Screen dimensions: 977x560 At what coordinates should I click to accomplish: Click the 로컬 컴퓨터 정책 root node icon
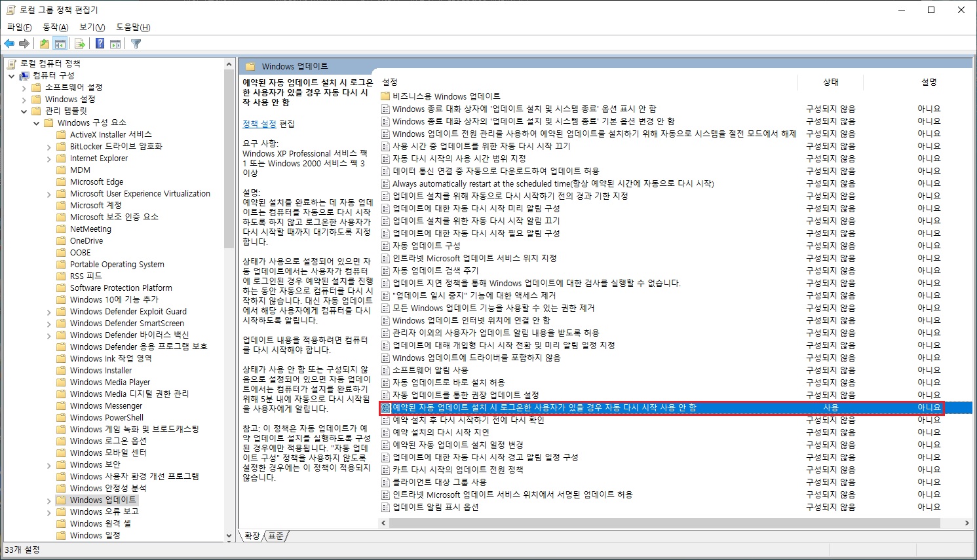tap(12, 64)
